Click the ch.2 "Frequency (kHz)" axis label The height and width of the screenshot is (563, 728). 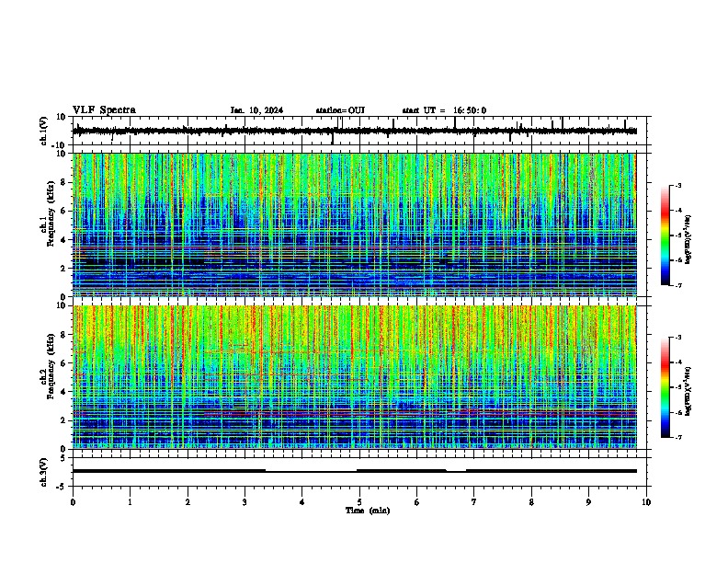51,366
